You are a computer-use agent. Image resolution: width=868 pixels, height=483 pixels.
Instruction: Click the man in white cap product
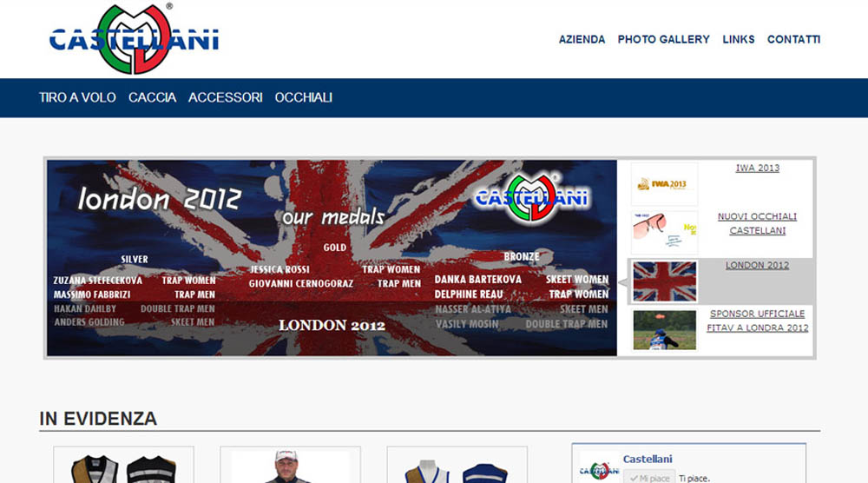[x=290, y=466]
